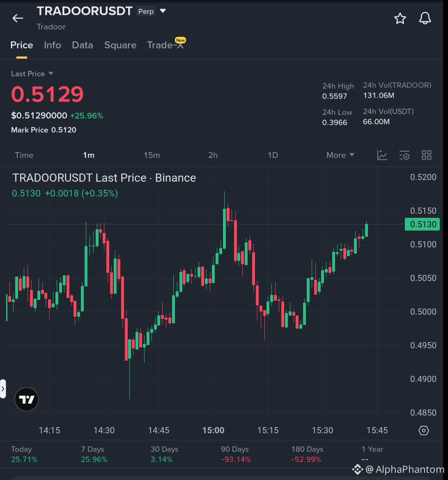Click the 180 Days -52.99% performance
Viewport: 448px width, 480px height.
point(307,454)
